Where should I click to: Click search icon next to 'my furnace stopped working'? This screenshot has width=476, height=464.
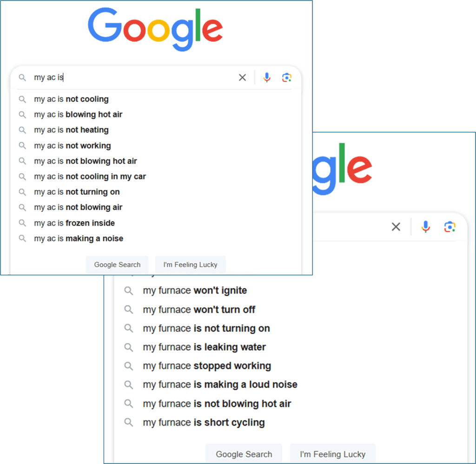click(x=129, y=366)
